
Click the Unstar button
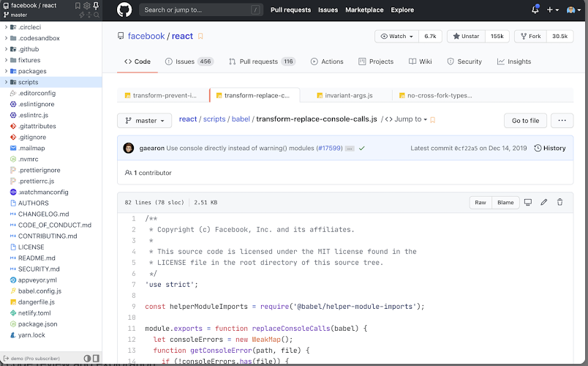tap(466, 37)
